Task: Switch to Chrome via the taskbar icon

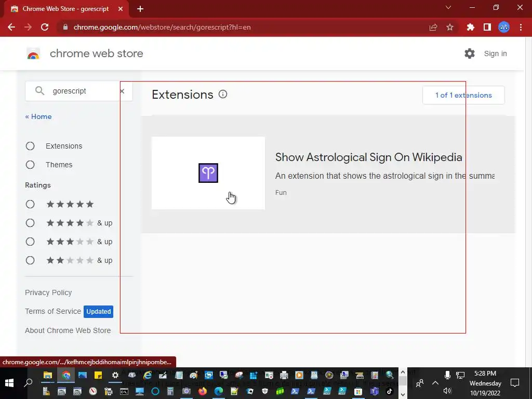Action: point(66,375)
